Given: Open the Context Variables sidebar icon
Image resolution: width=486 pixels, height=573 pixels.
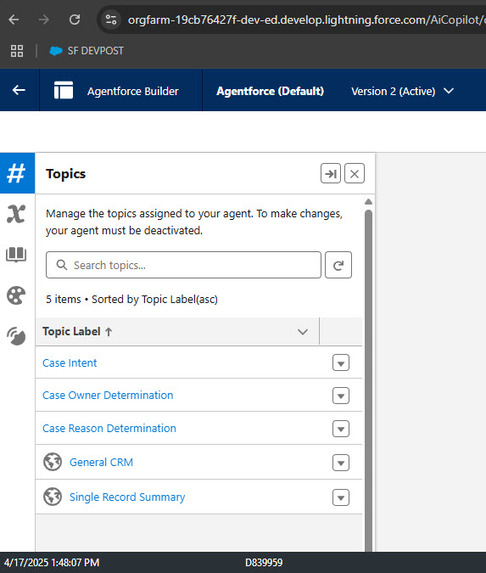Looking at the screenshot, I should point(16,214).
